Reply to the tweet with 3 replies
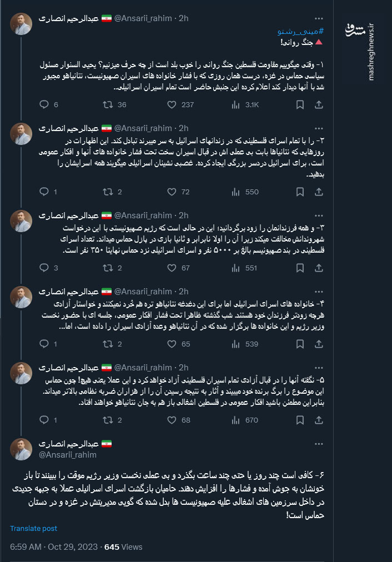This screenshot has height=562, width=392. (x=44, y=268)
